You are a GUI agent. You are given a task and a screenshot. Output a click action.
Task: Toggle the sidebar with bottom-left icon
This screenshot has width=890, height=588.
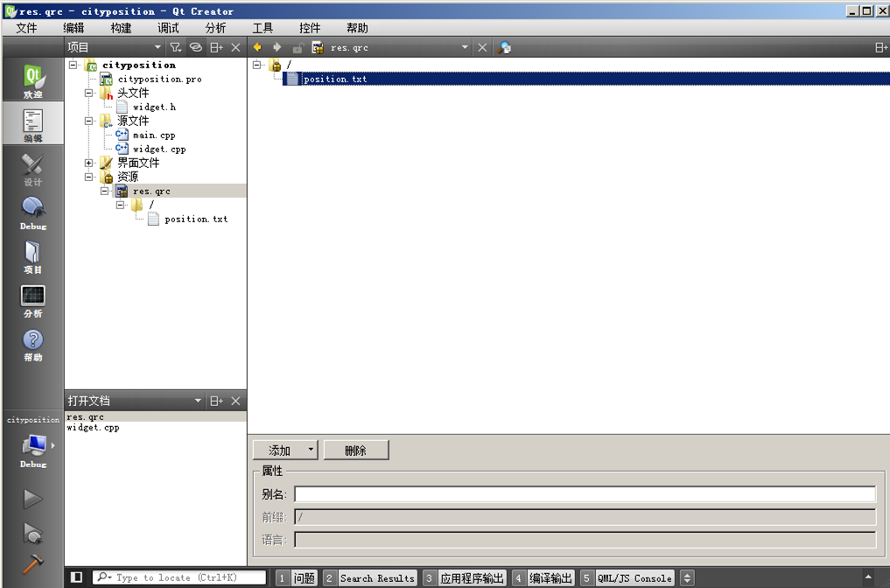click(77, 577)
